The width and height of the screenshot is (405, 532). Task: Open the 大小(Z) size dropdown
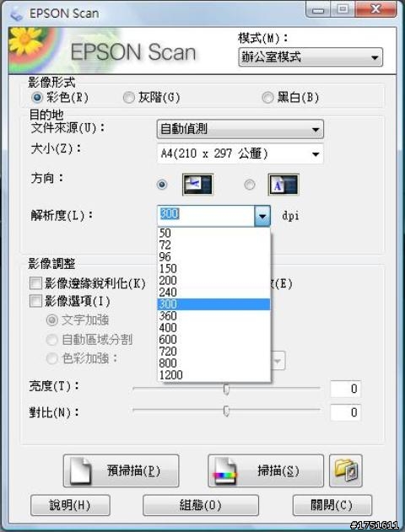click(240, 154)
